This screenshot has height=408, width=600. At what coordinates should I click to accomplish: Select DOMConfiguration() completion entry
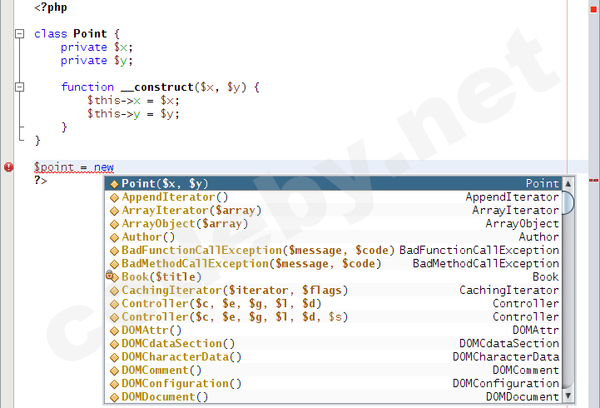coord(333,383)
